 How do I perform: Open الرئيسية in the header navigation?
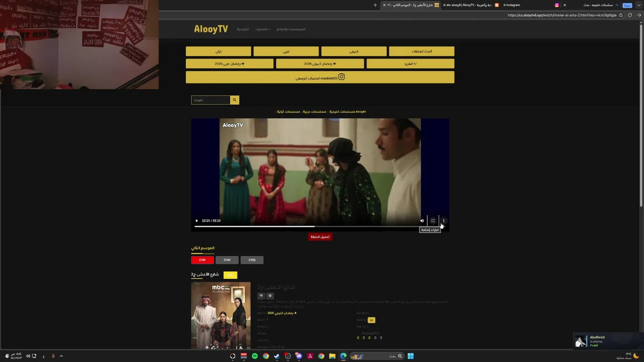tap(243, 29)
